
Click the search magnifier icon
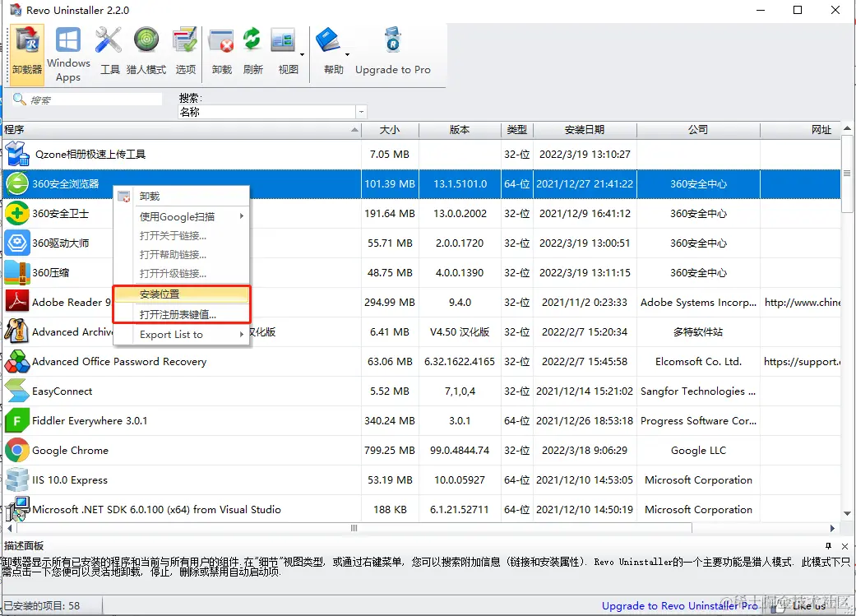pos(18,99)
